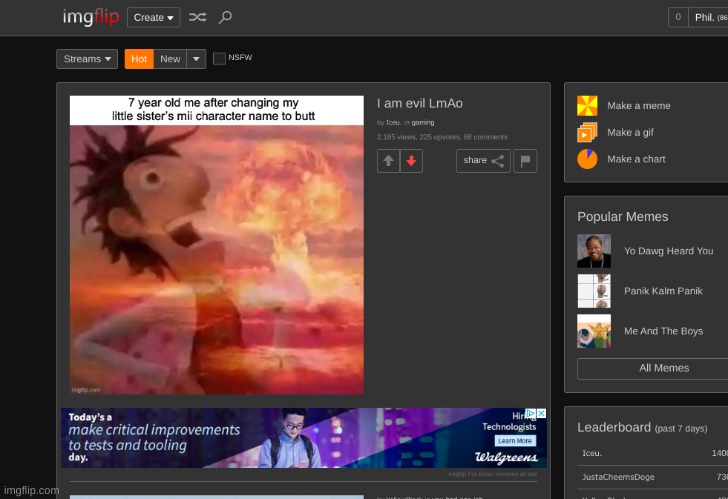Select the Yo Dawg Heard You template text
The width and height of the screenshot is (728, 499).
pyautogui.click(x=669, y=251)
